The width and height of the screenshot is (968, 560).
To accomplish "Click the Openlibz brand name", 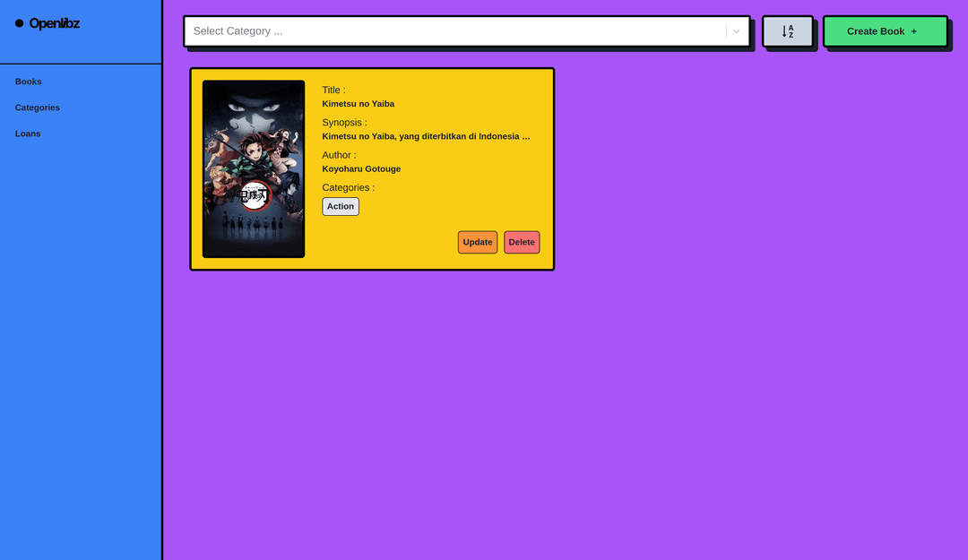I will [55, 23].
